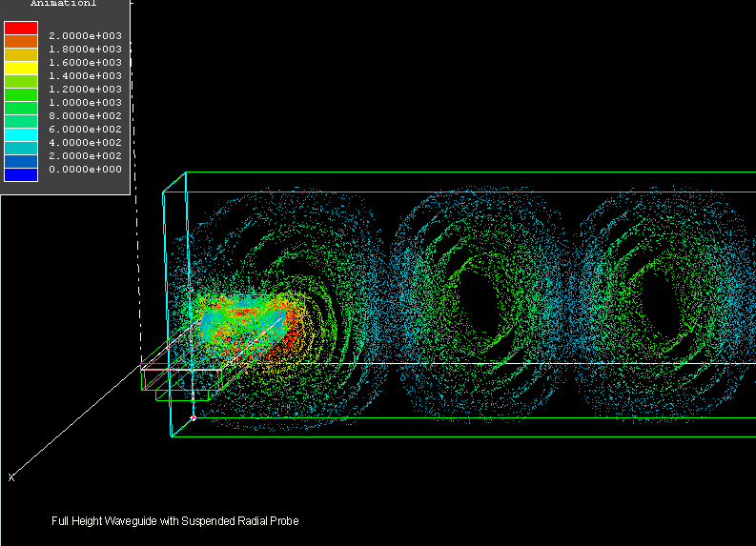Click the 1.0000e+003 legend value text
Viewport: 756px width, 546px height.
(x=85, y=102)
